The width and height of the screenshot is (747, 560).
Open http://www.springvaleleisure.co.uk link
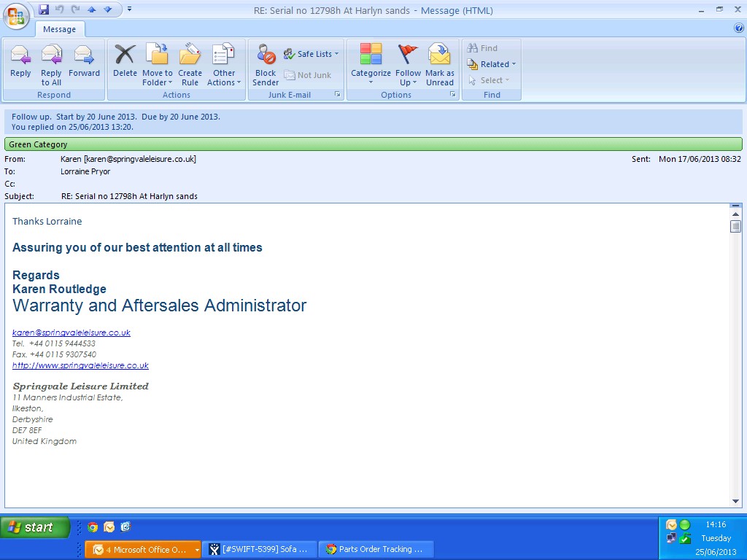coord(80,365)
